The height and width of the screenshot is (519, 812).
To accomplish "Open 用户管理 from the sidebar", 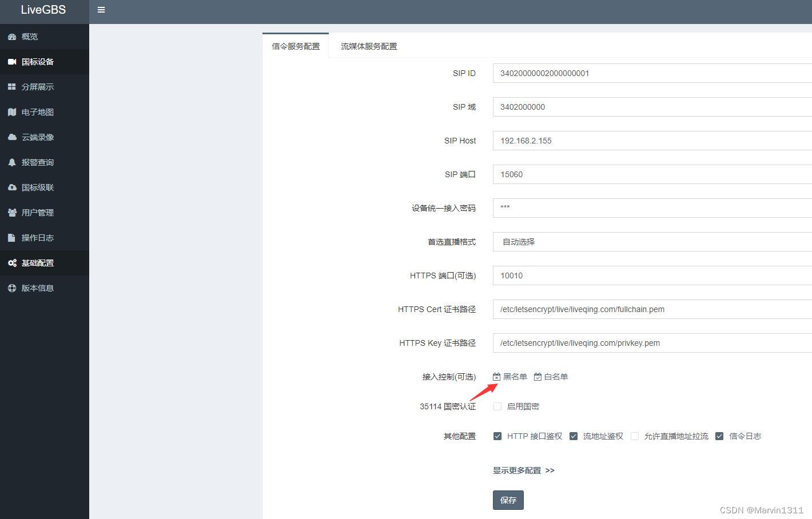I will pyautogui.click(x=45, y=213).
